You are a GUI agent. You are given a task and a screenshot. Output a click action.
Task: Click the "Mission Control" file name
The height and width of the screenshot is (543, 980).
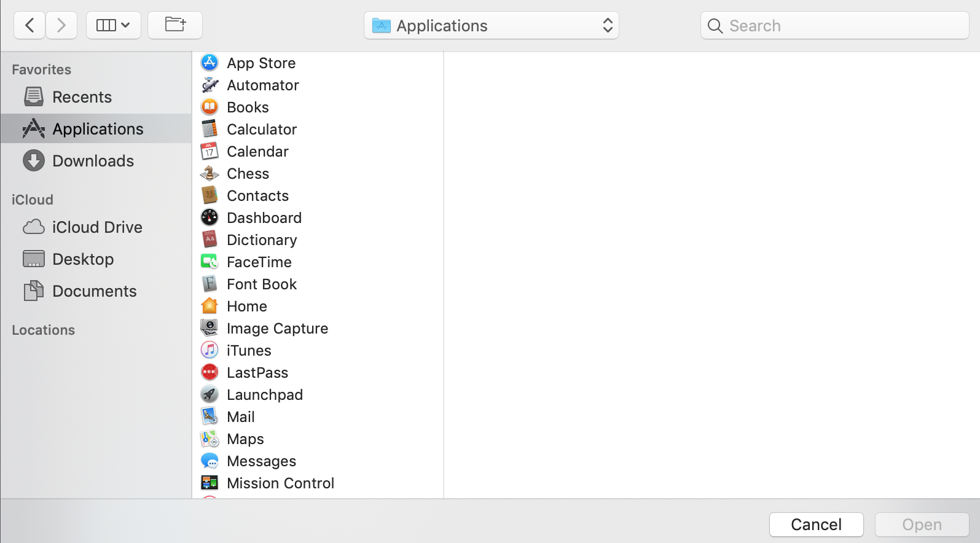coord(281,483)
